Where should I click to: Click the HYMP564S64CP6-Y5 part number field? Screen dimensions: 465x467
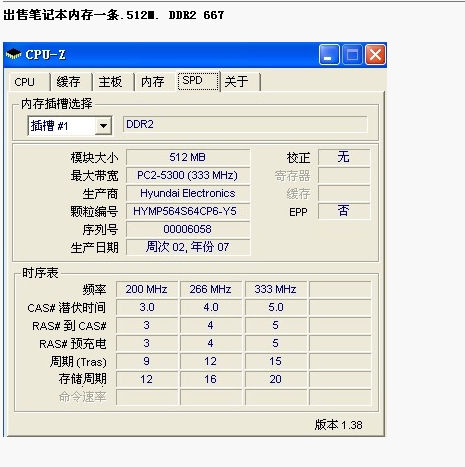188,211
